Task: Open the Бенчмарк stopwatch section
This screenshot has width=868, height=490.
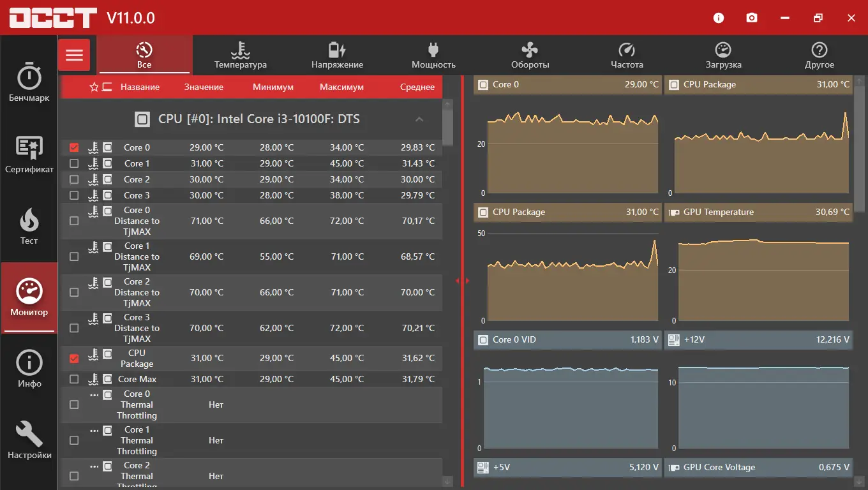Action: coord(29,83)
